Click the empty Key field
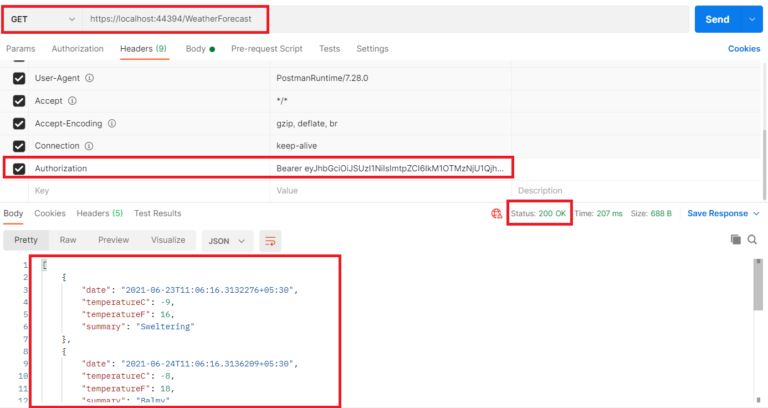The image size is (768, 408). (x=149, y=191)
